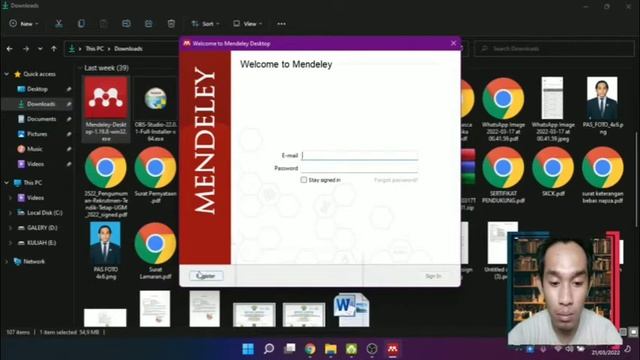
Task: Click This PC in the address bar
Action: pos(94,49)
